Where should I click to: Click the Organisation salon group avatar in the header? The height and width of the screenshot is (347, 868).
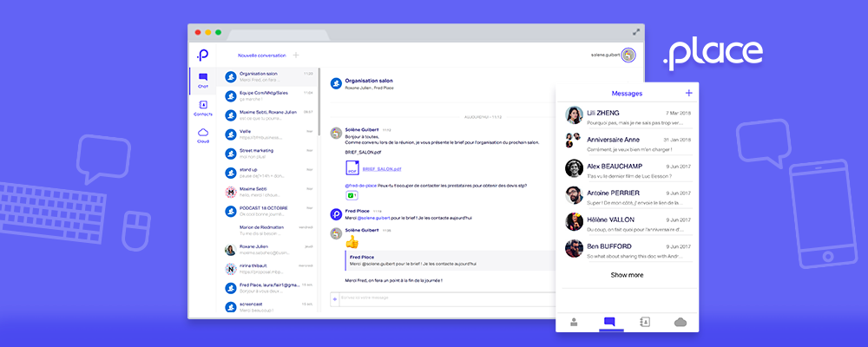coord(335,83)
